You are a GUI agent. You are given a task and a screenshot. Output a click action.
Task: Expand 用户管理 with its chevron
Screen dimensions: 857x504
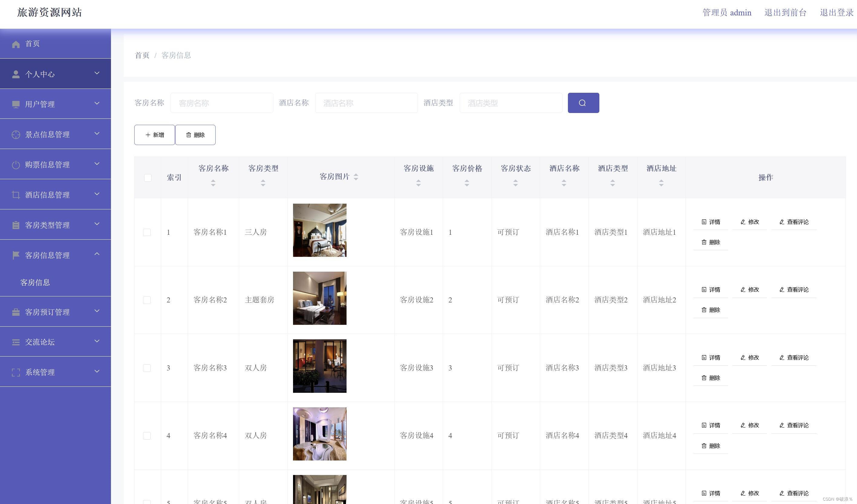[97, 103]
